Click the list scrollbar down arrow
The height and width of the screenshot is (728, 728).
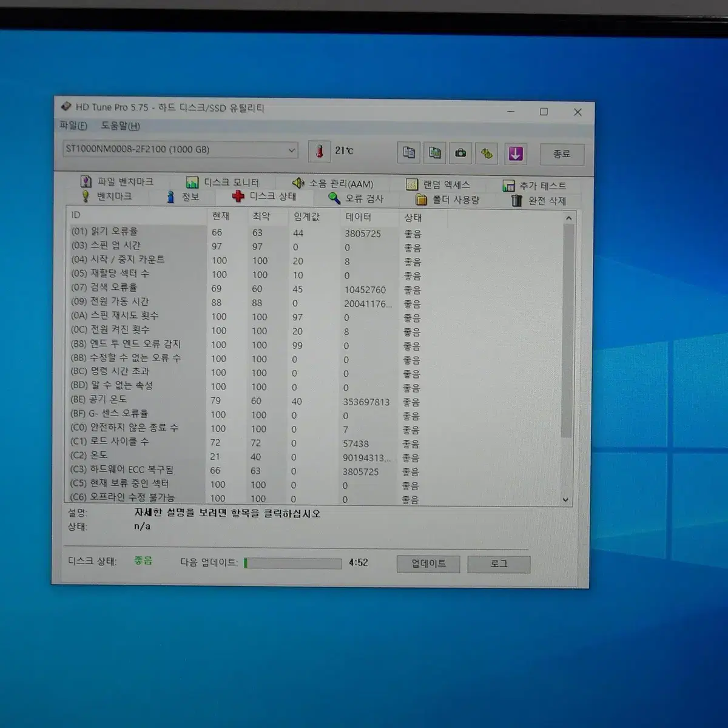click(566, 500)
